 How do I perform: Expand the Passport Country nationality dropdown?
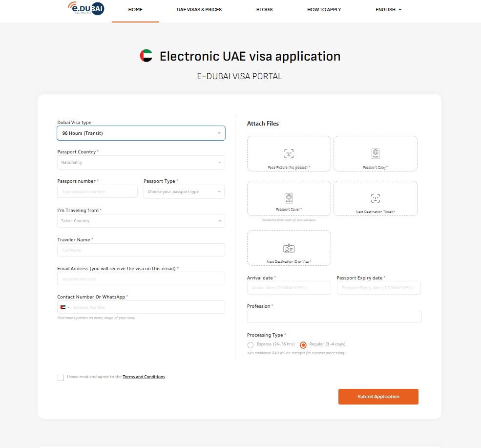[x=141, y=162]
